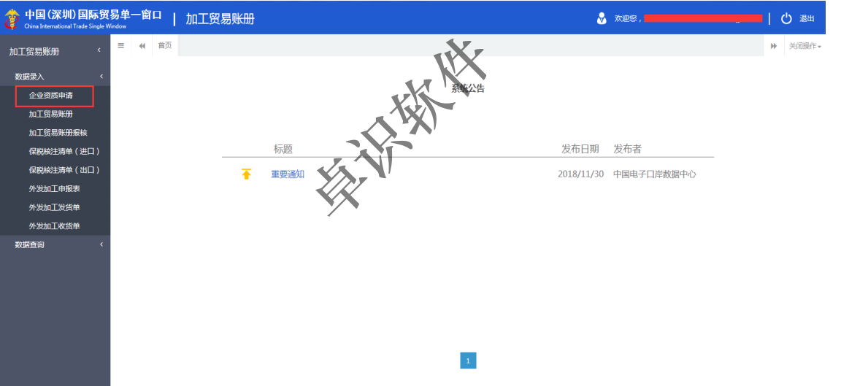Screen dimensions: 868x386
Task: Open the 重要通知 announcement link
Action: 288,174
